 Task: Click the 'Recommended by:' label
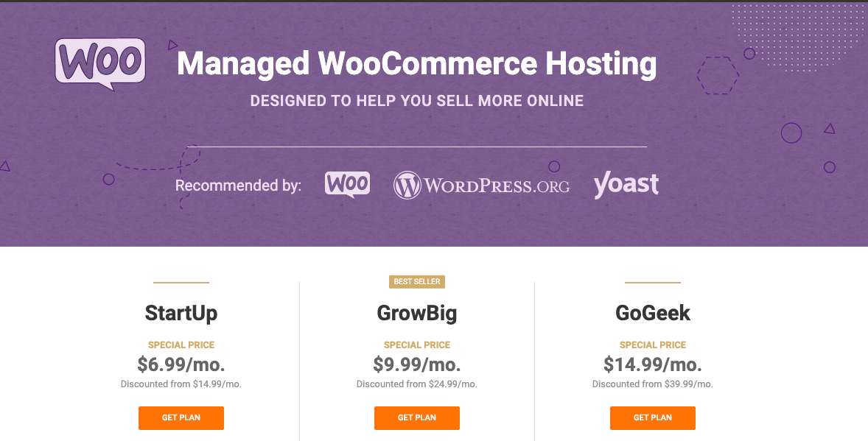point(238,185)
